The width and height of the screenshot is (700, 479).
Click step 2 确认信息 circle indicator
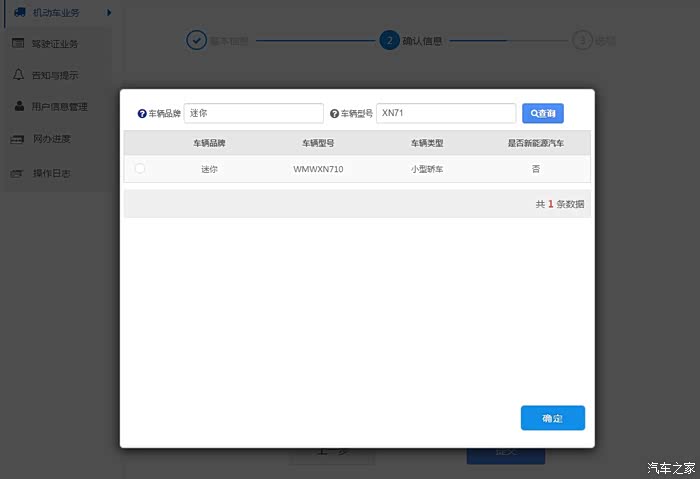(x=389, y=41)
